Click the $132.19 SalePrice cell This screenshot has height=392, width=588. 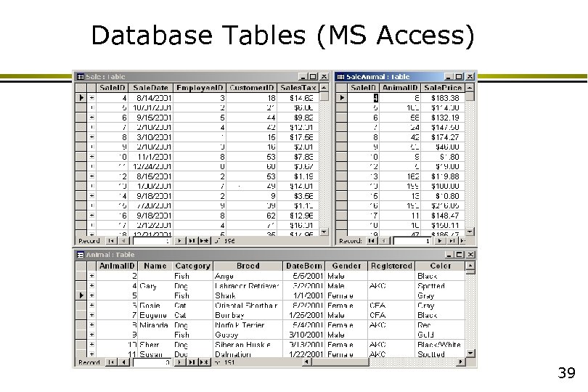(443, 118)
